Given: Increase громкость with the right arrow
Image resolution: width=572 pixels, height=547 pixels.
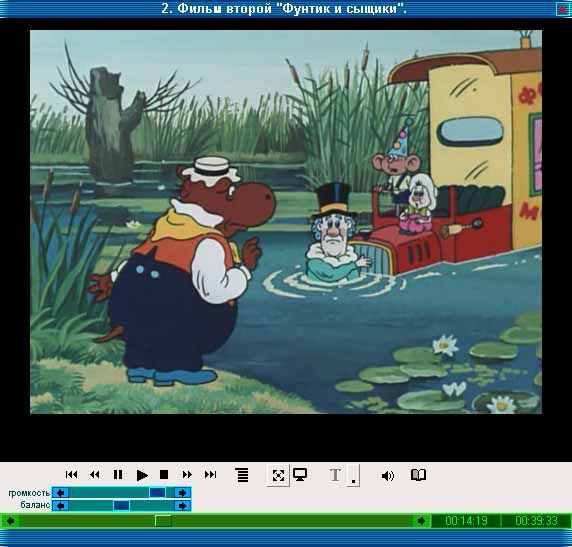Looking at the screenshot, I should pyautogui.click(x=182, y=493).
